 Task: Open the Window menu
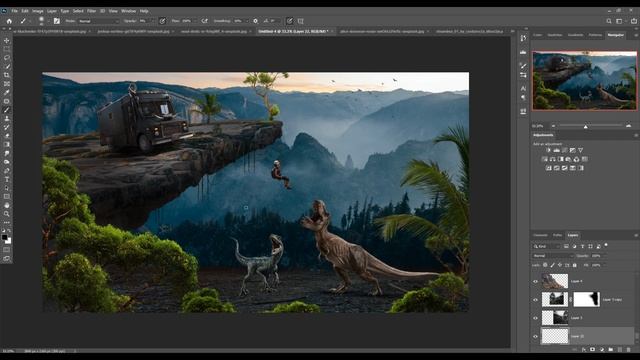pos(128,11)
